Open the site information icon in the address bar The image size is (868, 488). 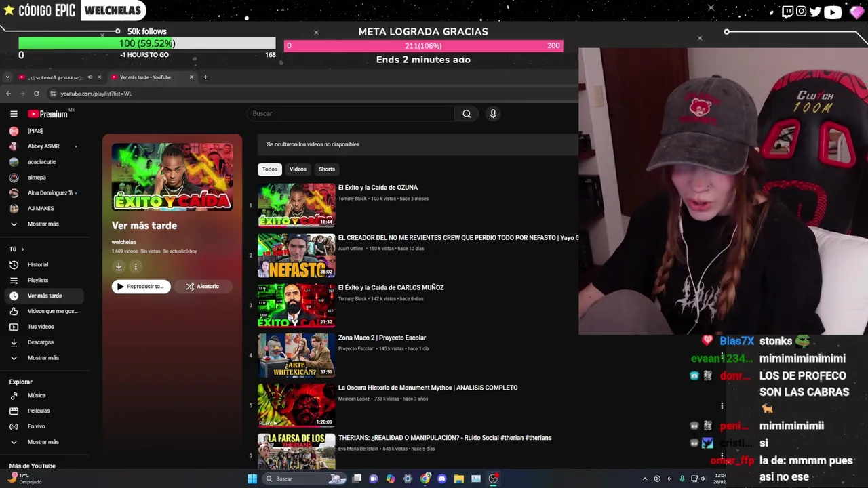pyautogui.click(x=54, y=94)
